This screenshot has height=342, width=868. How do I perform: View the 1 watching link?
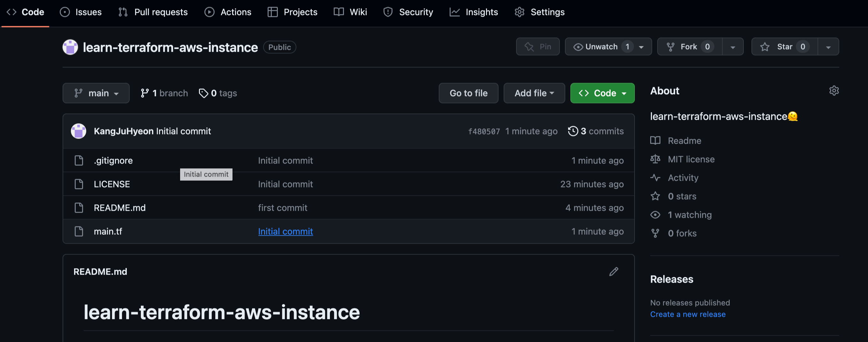point(690,215)
